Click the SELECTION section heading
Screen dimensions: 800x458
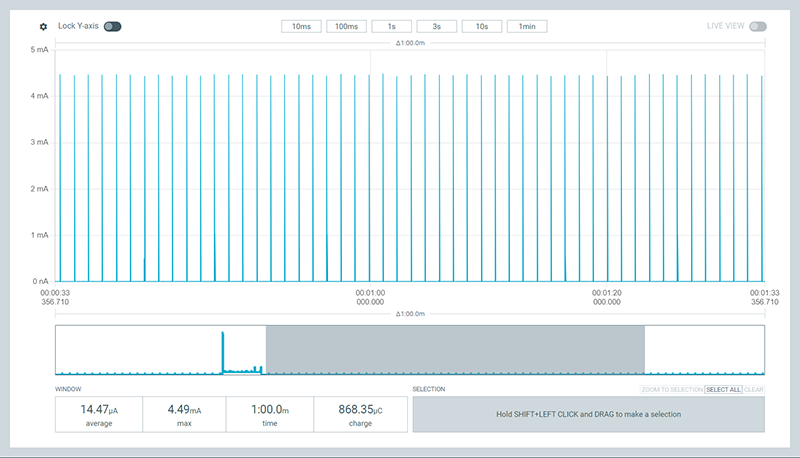pos(429,389)
